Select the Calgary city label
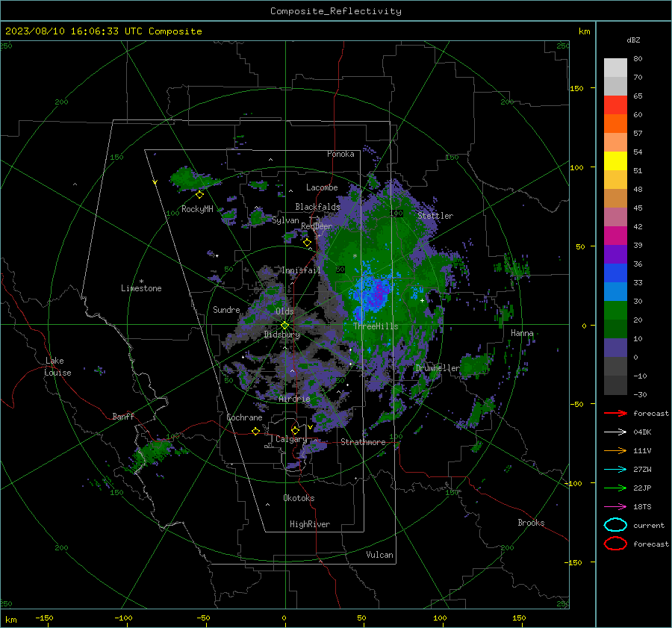The image size is (672, 628). click(x=291, y=439)
